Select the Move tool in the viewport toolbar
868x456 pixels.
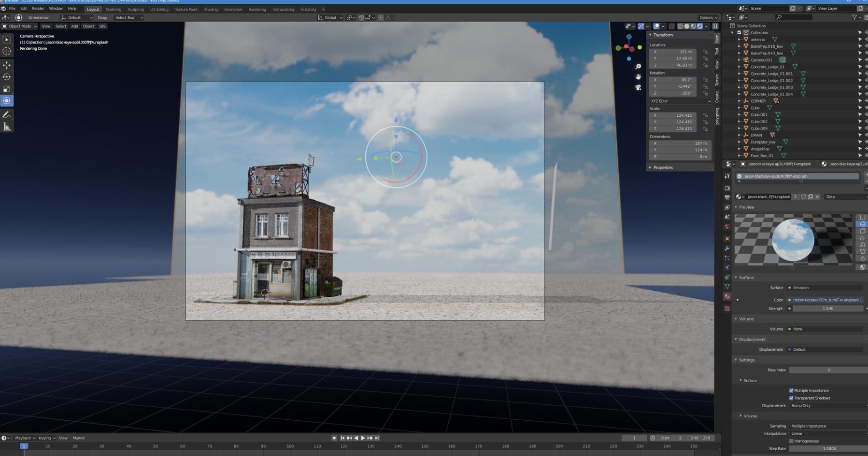click(x=7, y=65)
